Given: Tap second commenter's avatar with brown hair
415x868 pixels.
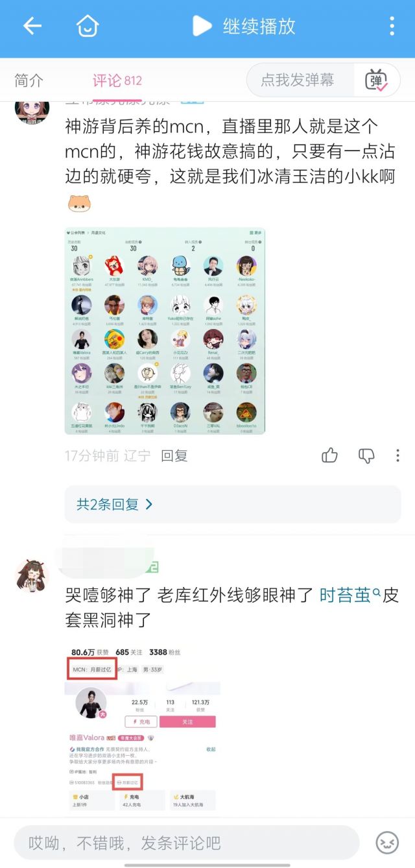Looking at the screenshot, I should click(x=32, y=576).
